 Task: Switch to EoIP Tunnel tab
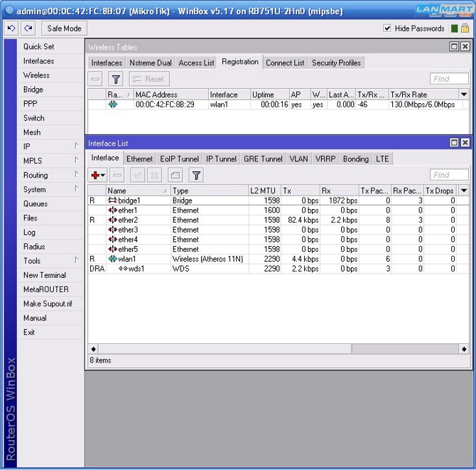click(x=179, y=159)
